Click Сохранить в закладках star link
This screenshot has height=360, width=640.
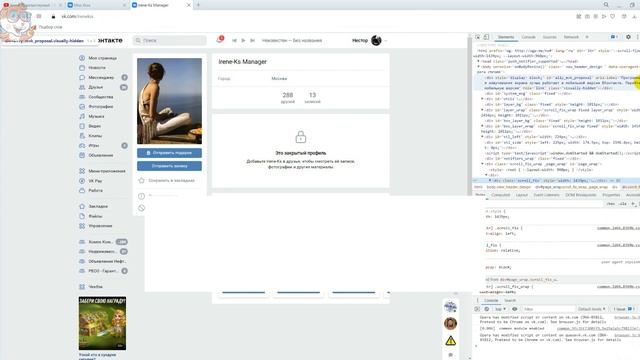click(x=167, y=180)
